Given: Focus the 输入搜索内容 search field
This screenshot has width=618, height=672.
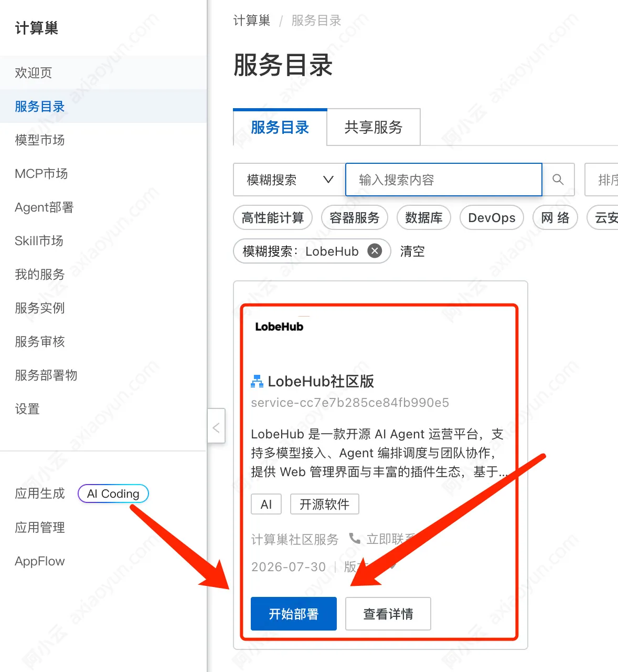Looking at the screenshot, I should coord(444,180).
